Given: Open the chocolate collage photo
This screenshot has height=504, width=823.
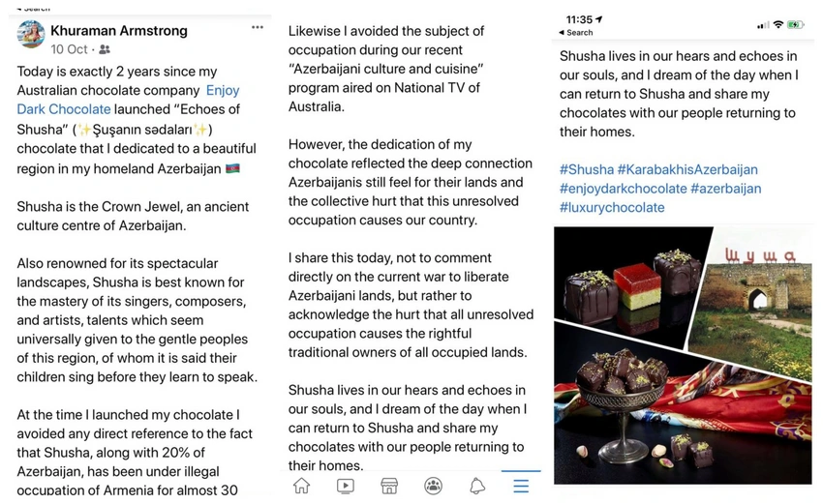Looking at the screenshot, I should (x=683, y=355).
